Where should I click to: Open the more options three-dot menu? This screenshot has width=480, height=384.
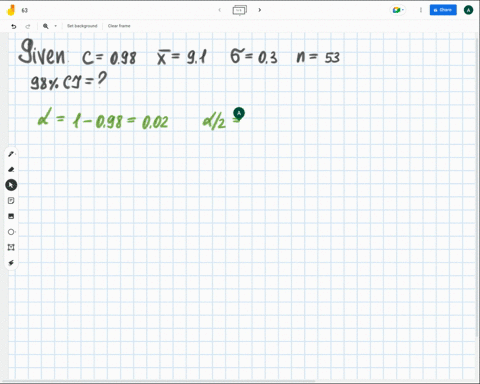pyautogui.click(x=421, y=10)
